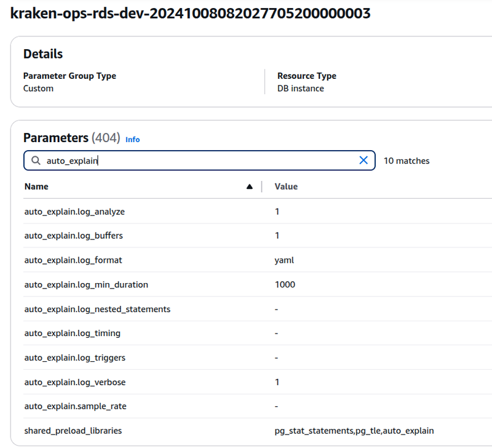Image resolution: width=492 pixels, height=448 pixels.
Task: Select auto_explain.log_min_duration parameter
Action: [86, 284]
